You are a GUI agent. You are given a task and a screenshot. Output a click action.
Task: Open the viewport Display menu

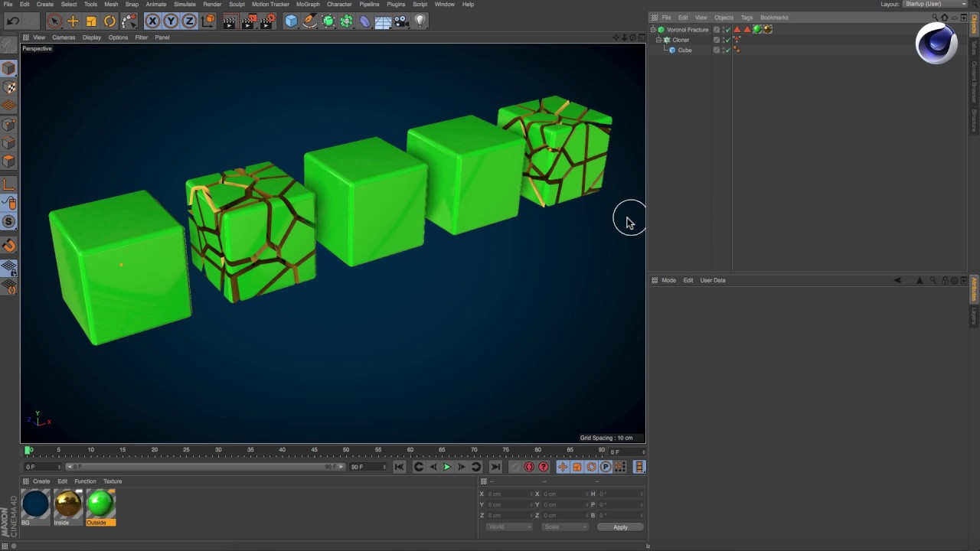click(x=92, y=37)
